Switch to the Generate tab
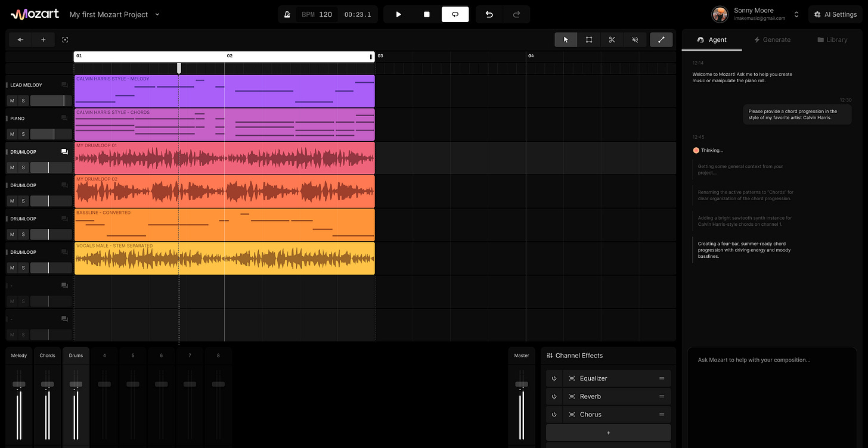This screenshot has height=448, width=868. click(772, 39)
